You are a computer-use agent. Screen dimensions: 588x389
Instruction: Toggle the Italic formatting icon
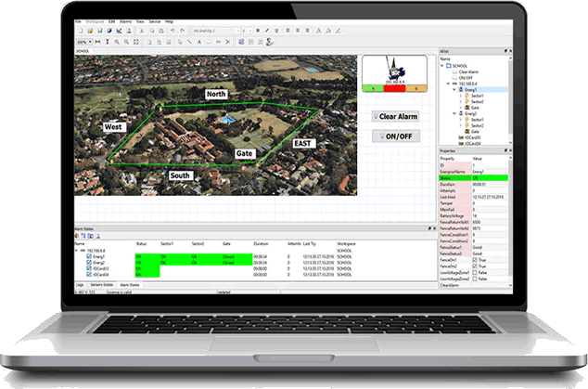click(267, 31)
